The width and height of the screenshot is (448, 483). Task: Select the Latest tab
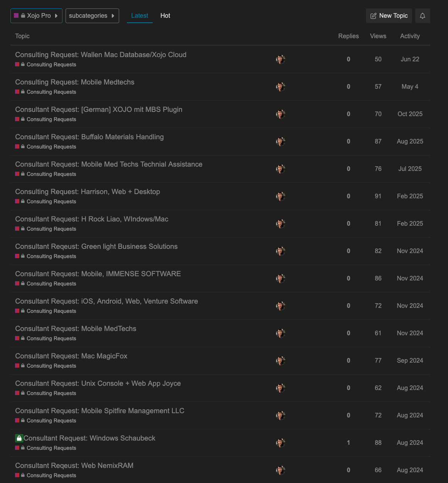point(140,16)
